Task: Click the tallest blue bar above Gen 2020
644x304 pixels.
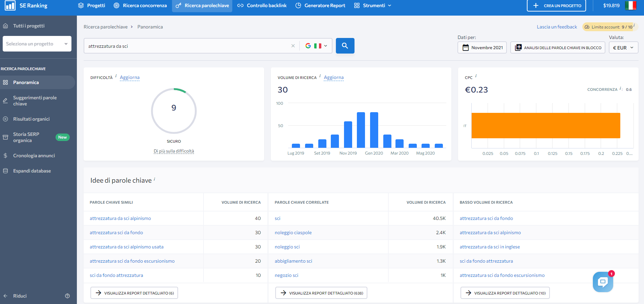Action: pyautogui.click(x=374, y=130)
